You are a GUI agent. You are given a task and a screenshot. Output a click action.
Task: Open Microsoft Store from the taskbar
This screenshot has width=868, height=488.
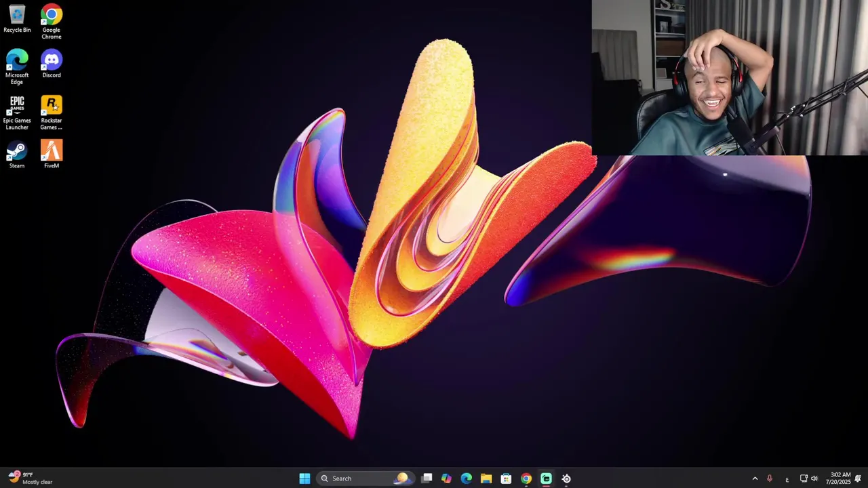506,479
